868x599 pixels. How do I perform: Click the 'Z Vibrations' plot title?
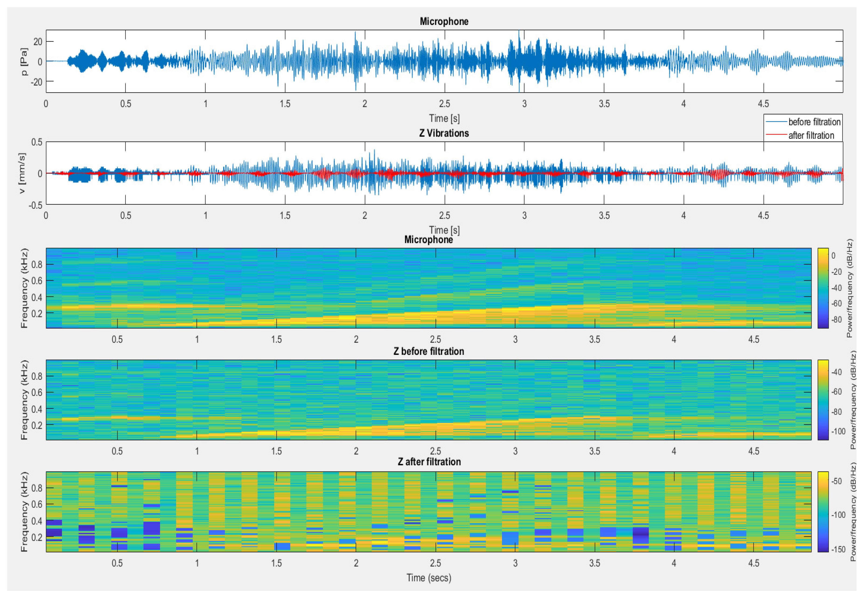coord(444,133)
